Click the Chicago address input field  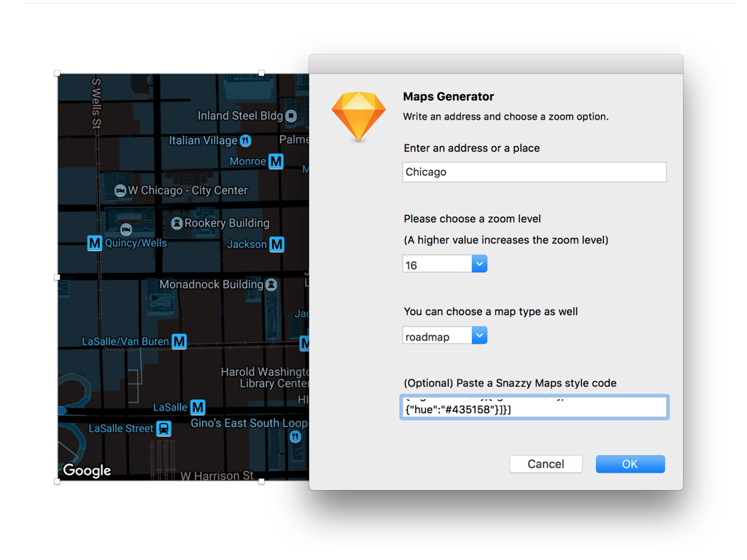pos(534,172)
